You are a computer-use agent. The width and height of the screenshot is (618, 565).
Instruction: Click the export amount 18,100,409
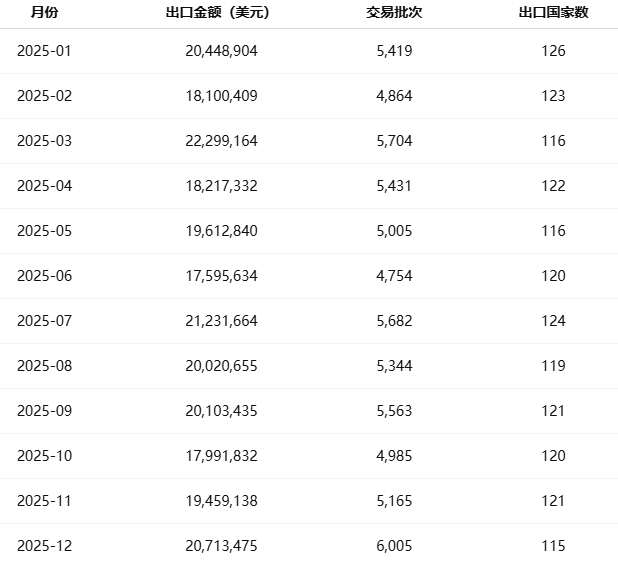tap(222, 96)
